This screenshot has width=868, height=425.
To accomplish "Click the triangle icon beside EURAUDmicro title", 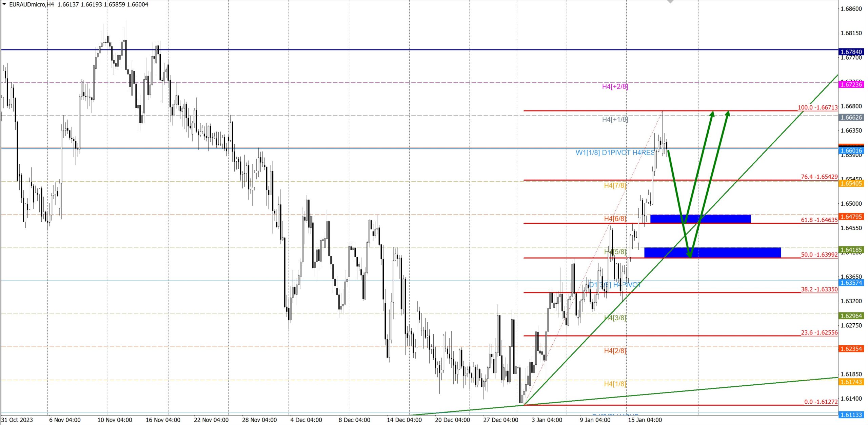I will pyautogui.click(x=4, y=4).
